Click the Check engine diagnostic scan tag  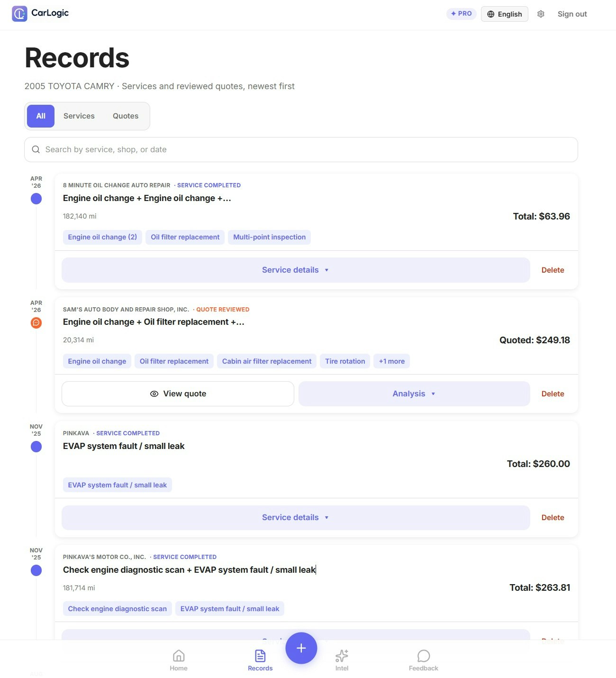coord(118,609)
